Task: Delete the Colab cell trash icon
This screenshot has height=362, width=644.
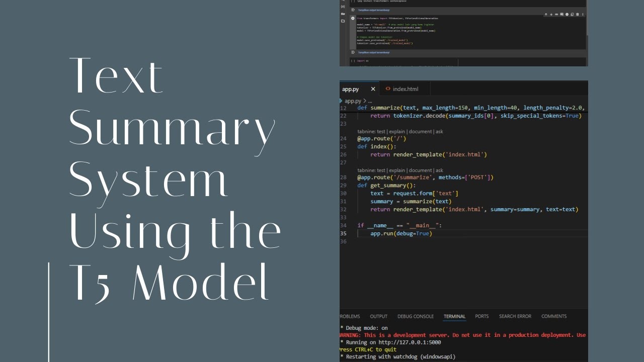Action: [x=578, y=15]
